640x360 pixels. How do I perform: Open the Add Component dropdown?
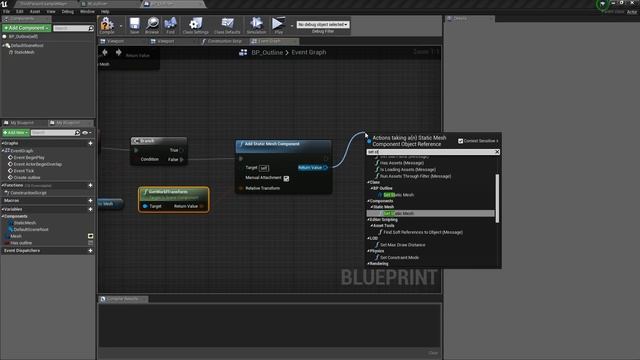27,28
